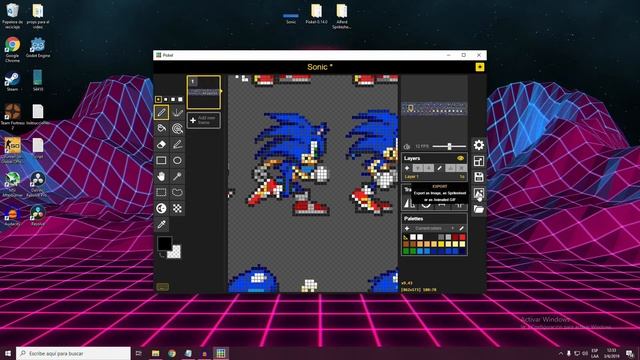Open the primary black color picker

164,243
